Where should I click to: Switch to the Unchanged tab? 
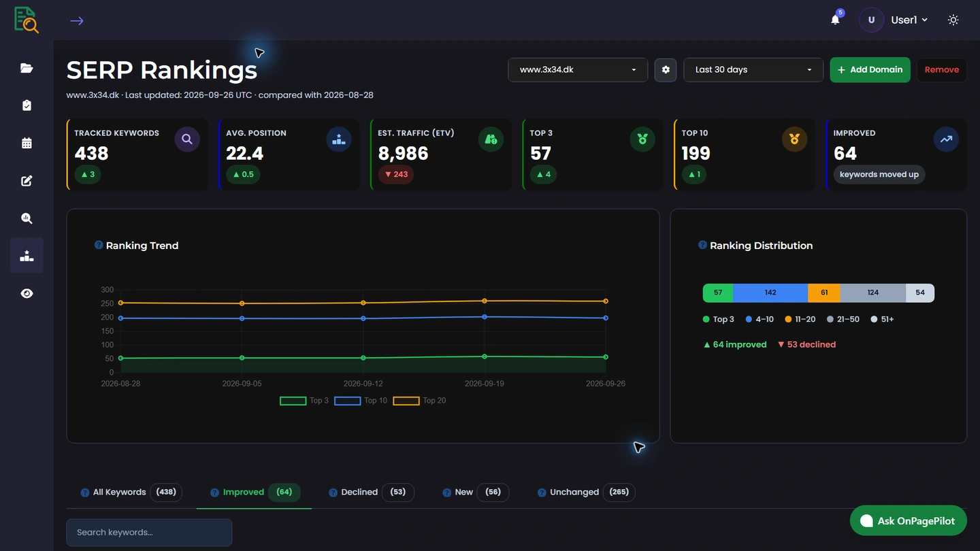(x=586, y=492)
